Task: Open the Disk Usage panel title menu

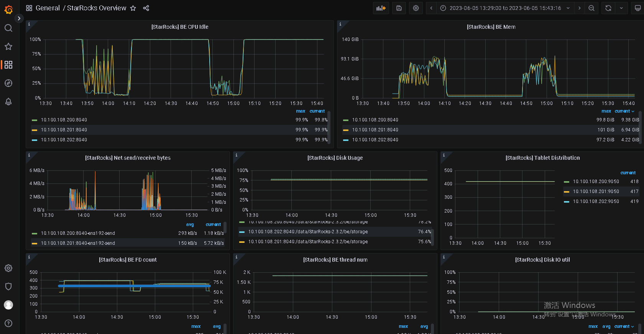Action: tap(335, 158)
